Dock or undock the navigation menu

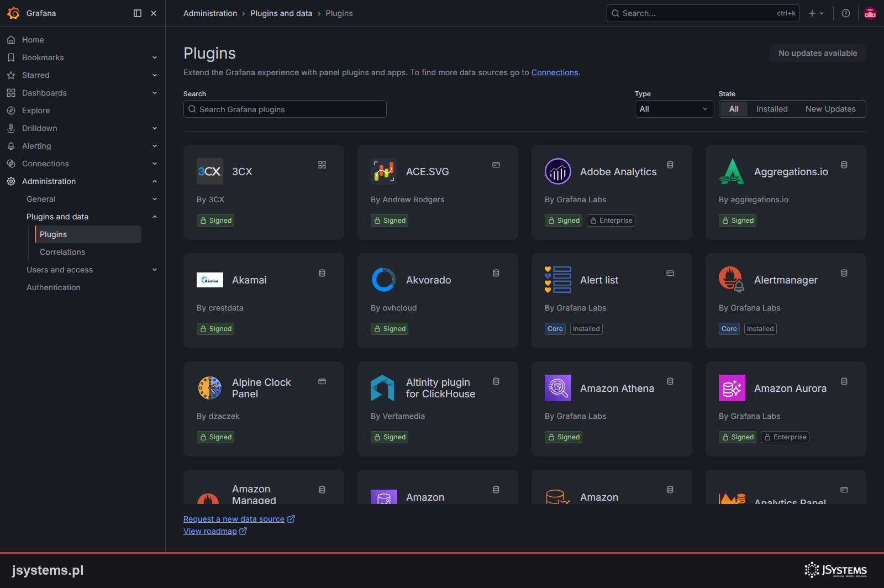click(138, 13)
